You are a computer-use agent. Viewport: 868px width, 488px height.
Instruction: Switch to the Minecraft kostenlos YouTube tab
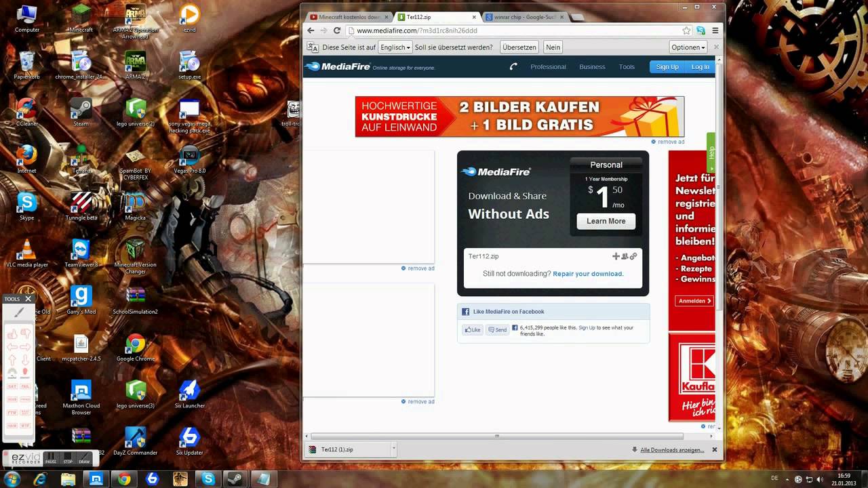pyautogui.click(x=349, y=16)
